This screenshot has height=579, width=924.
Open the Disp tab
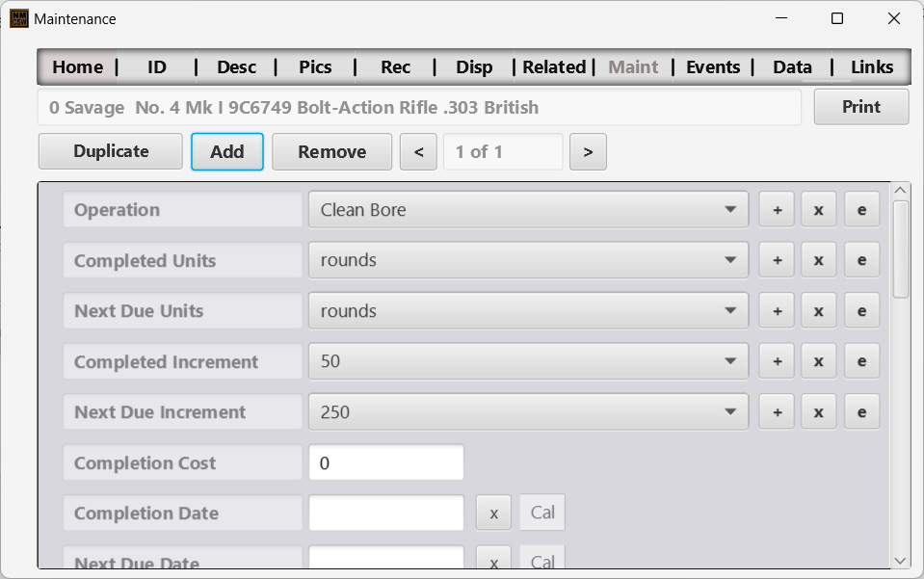tap(474, 67)
